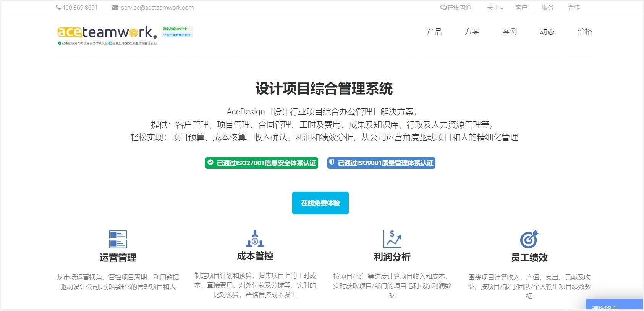Open the 动态 news page
This screenshot has width=644, height=311.
[x=547, y=32]
